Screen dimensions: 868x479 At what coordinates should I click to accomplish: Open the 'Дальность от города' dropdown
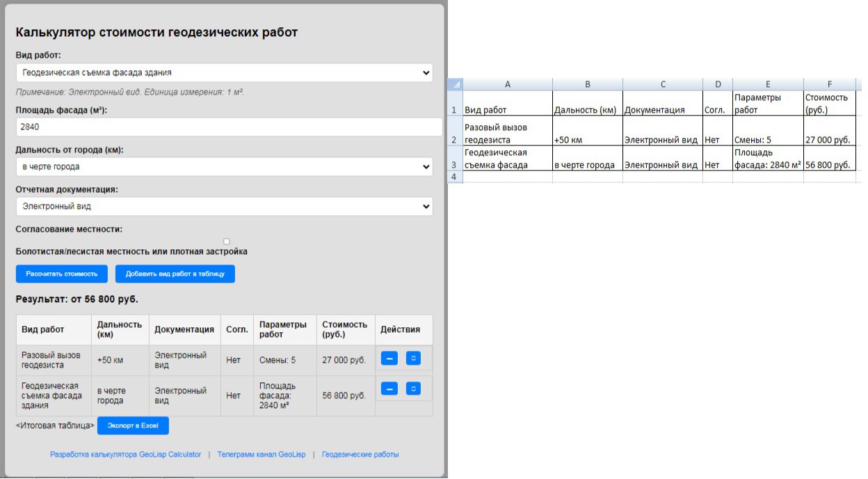(x=223, y=166)
